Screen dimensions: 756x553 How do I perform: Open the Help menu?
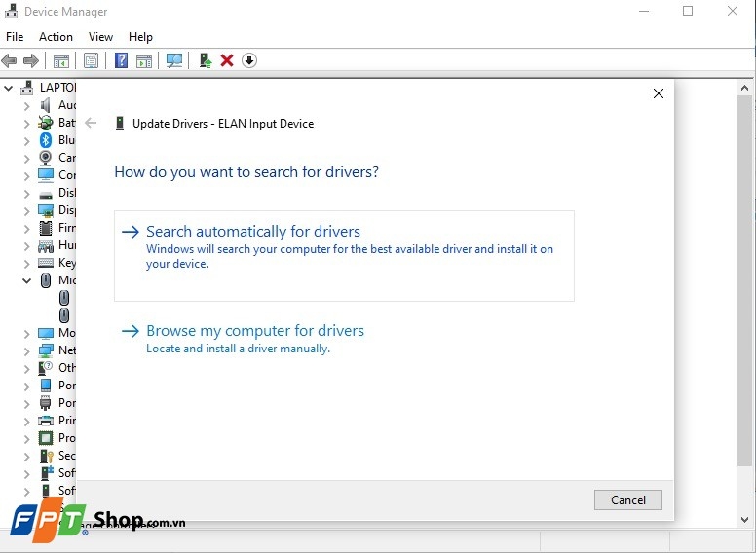(x=140, y=37)
